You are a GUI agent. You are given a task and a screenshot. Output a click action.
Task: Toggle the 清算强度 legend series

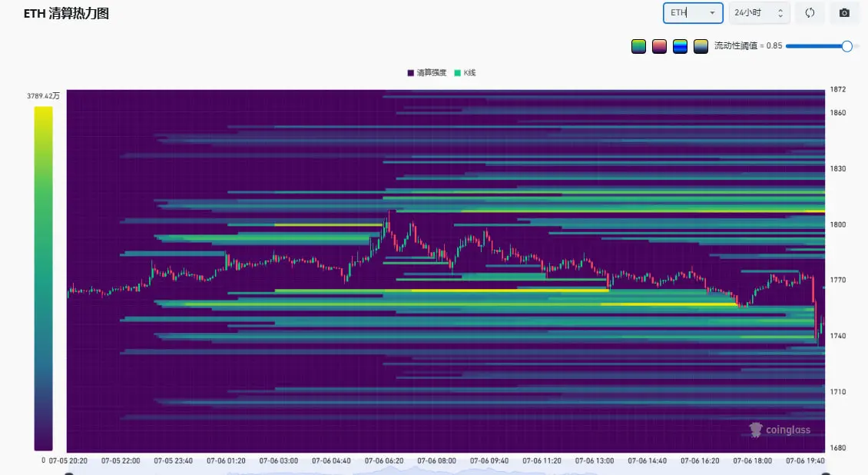pos(427,72)
